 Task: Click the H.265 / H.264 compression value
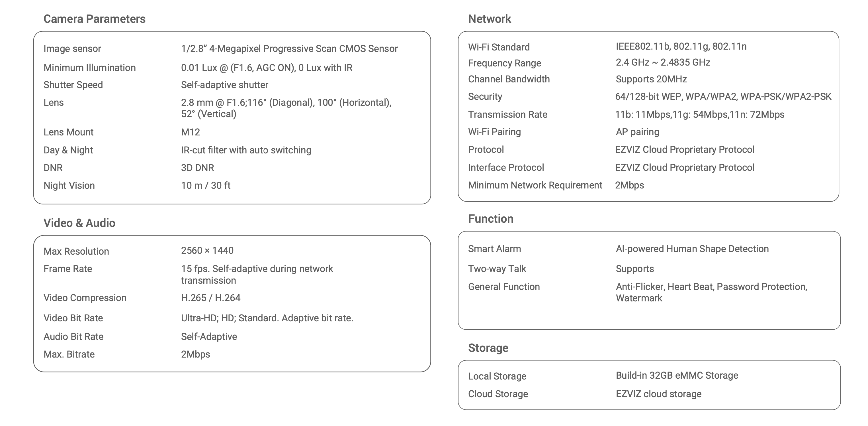pyautogui.click(x=211, y=298)
